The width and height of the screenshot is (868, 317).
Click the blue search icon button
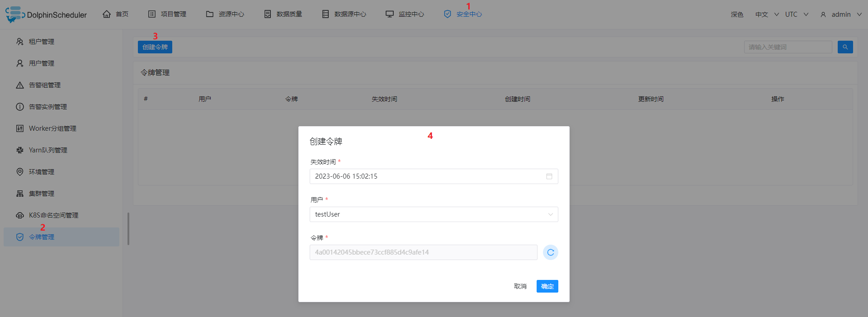coord(845,47)
